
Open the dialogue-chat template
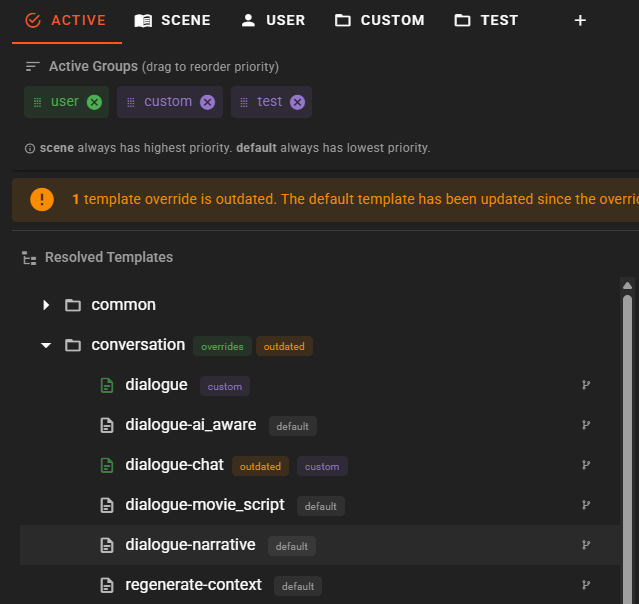point(174,465)
